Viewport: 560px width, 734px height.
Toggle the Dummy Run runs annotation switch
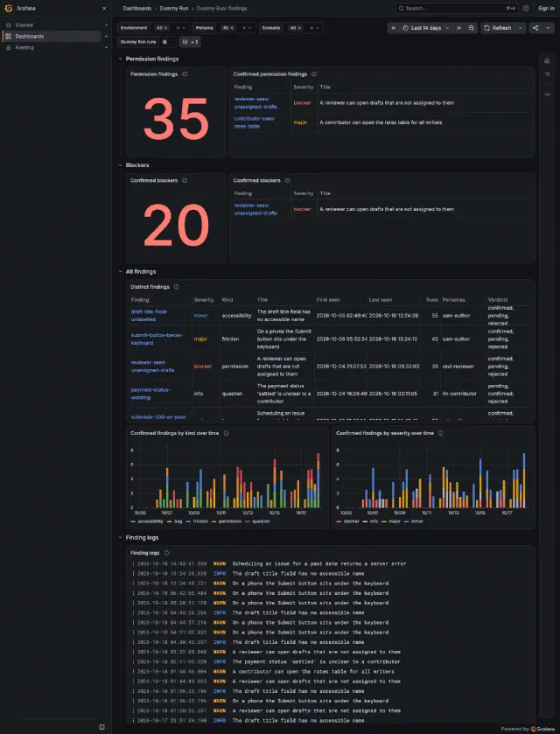coord(165,42)
